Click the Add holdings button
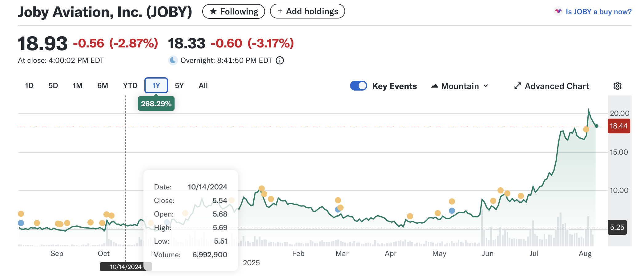The image size is (644, 276). point(307,11)
